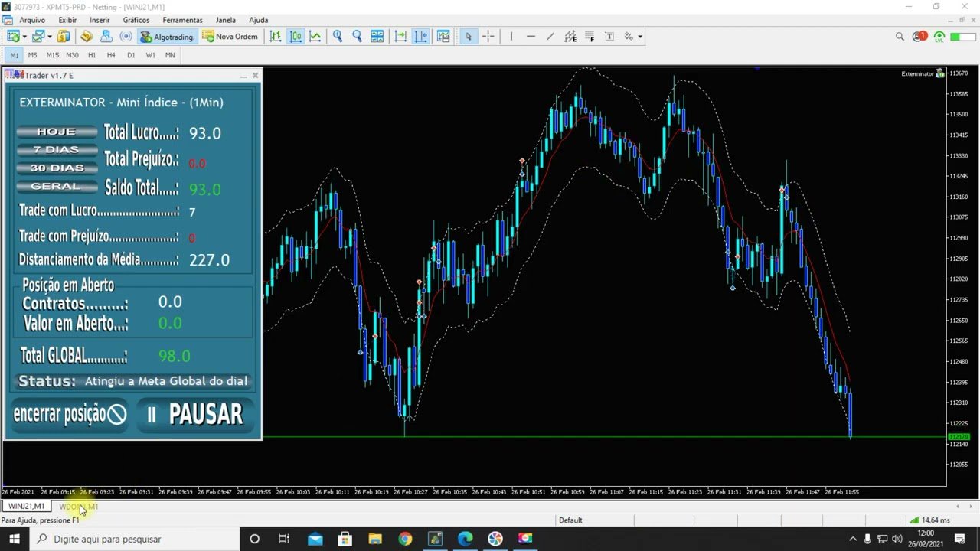Click the shapes objects tool icon
This screenshot has width=980, height=551.
(629, 36)
